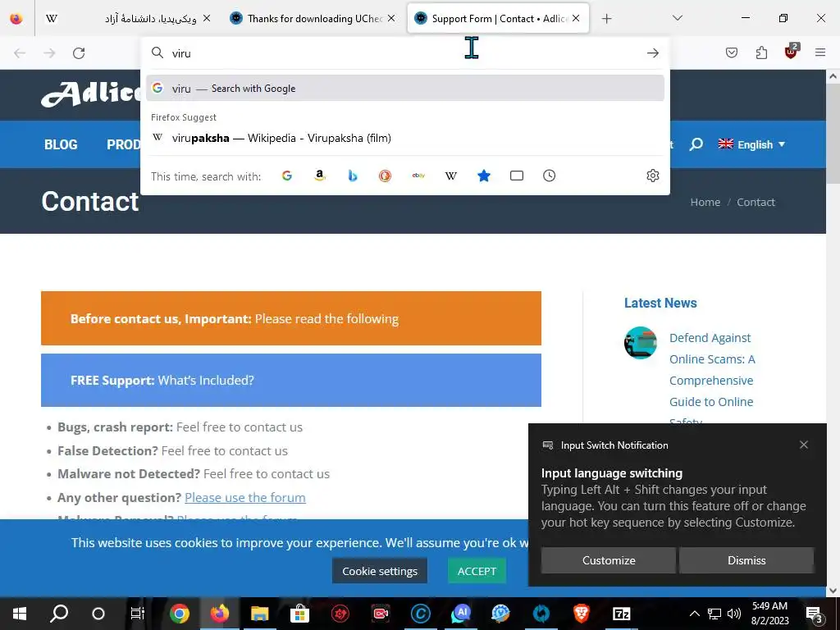Open the BLOG menu item
The image size is (840, 630).
(x=61, y=144)
